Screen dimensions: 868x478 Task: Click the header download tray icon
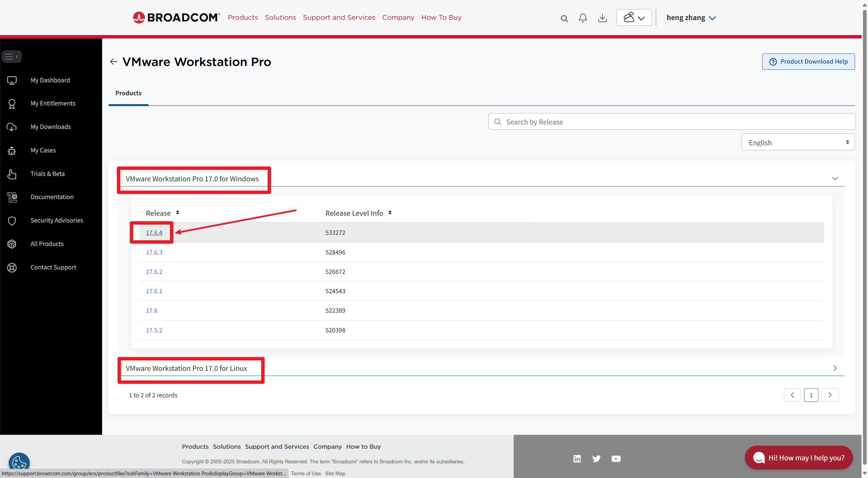coord(602,18)
